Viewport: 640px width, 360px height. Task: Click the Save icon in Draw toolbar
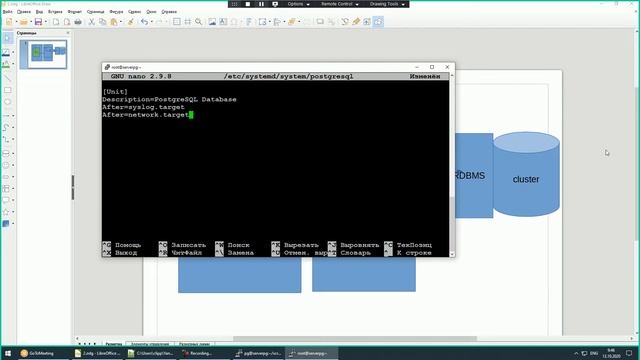tap(38, 22)
